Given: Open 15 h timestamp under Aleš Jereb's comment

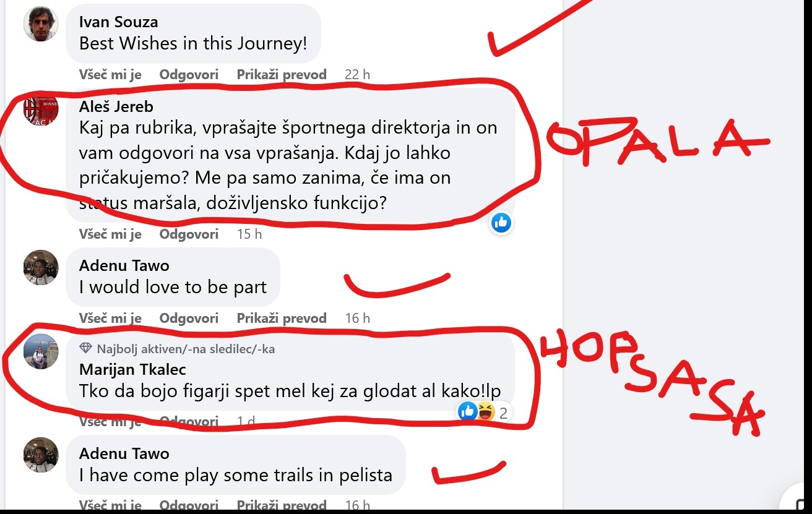Looking at the screenshot, I should pos(249,234).
